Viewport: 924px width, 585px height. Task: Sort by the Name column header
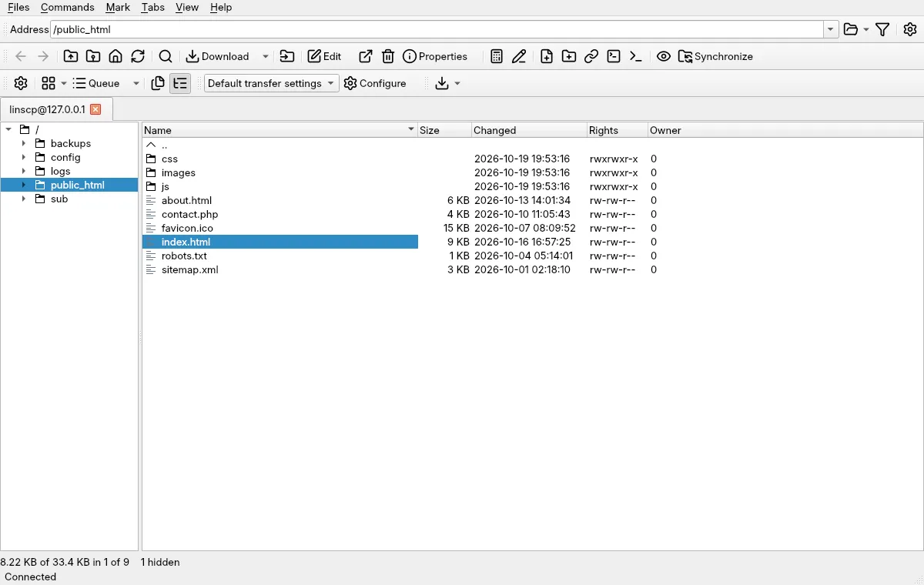280,130
